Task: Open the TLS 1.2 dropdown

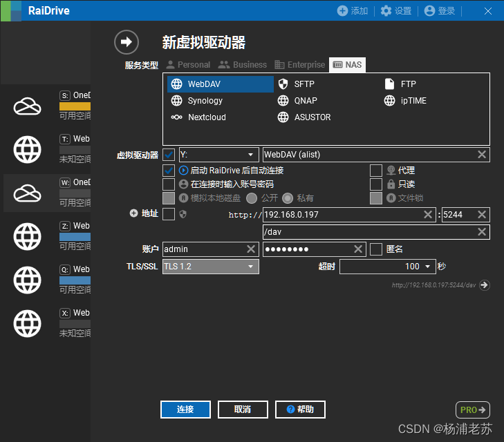Action: click(211, 267)
